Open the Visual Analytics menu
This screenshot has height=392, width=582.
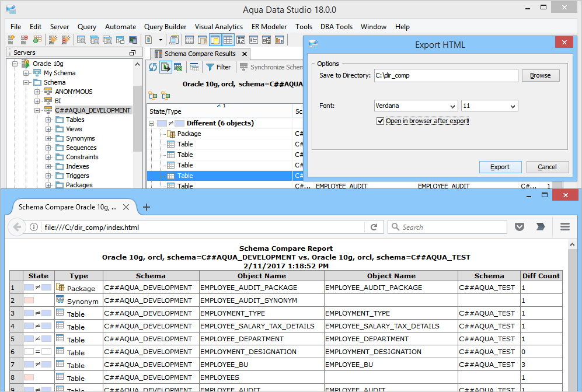pyautogui.click(x=219, y=27)
